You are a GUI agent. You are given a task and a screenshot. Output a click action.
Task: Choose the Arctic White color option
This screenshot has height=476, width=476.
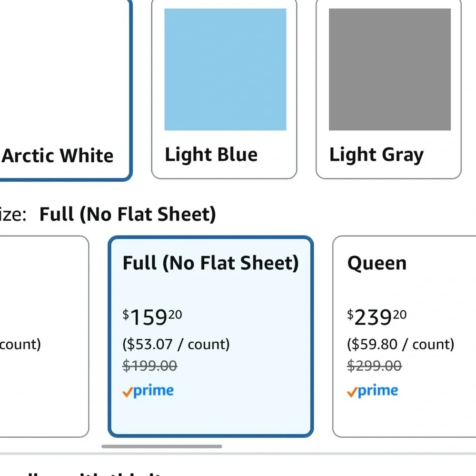pyautogui.click(x=66, y=90)
